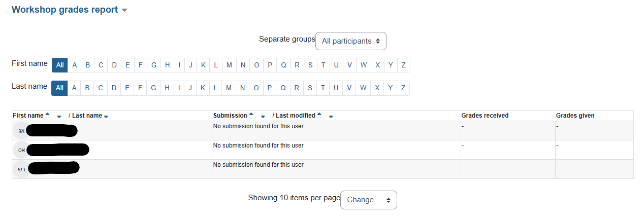Filter First name by letter S
Viewport: 644px width, 219px height.
click(x=310, y=65)
